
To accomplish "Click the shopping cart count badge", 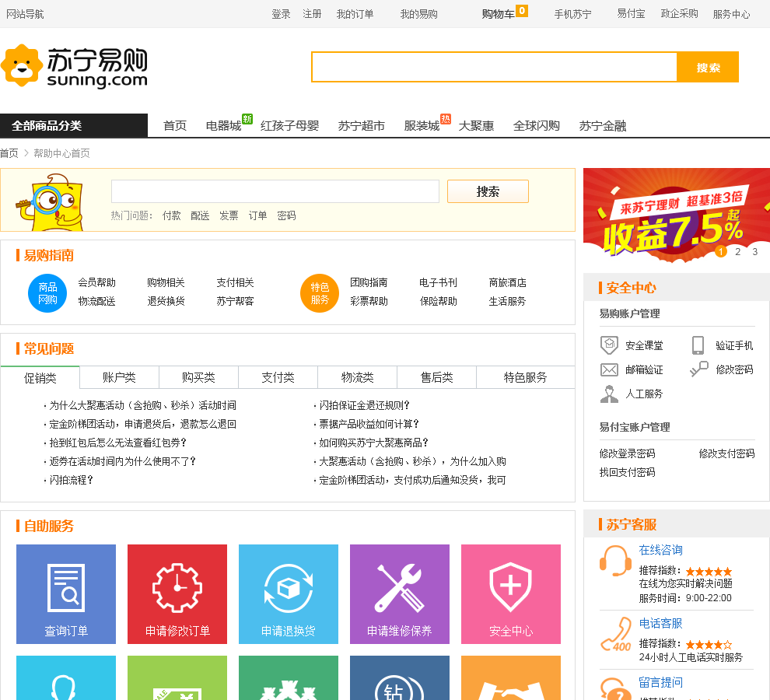I will pyautogui.click(x=522, y=11).
